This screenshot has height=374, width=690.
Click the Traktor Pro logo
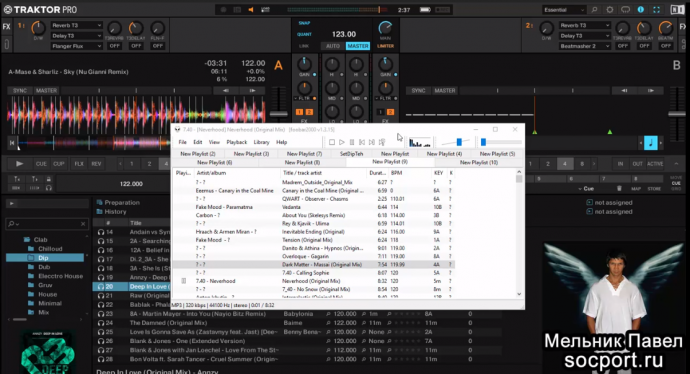coord(40,10)
